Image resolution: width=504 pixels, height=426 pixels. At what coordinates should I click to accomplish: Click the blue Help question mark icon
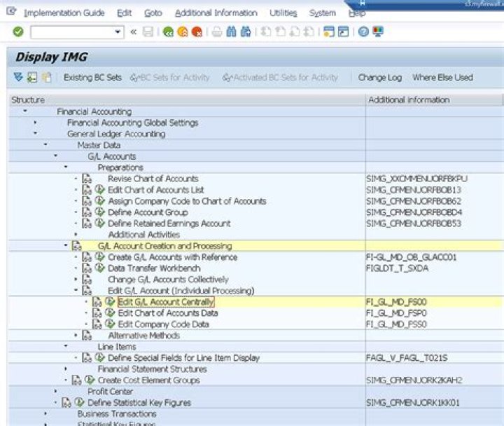click(363, 32)
